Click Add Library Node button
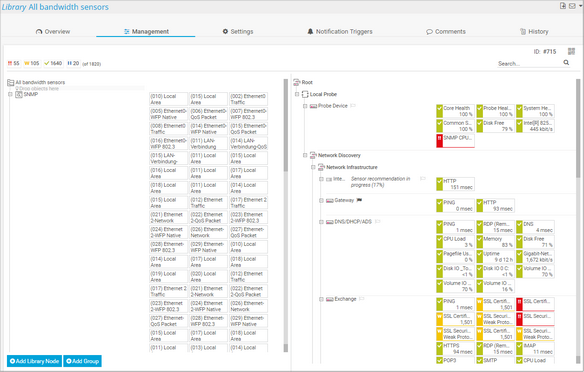 pyautogui.click(x=34, y=361)
